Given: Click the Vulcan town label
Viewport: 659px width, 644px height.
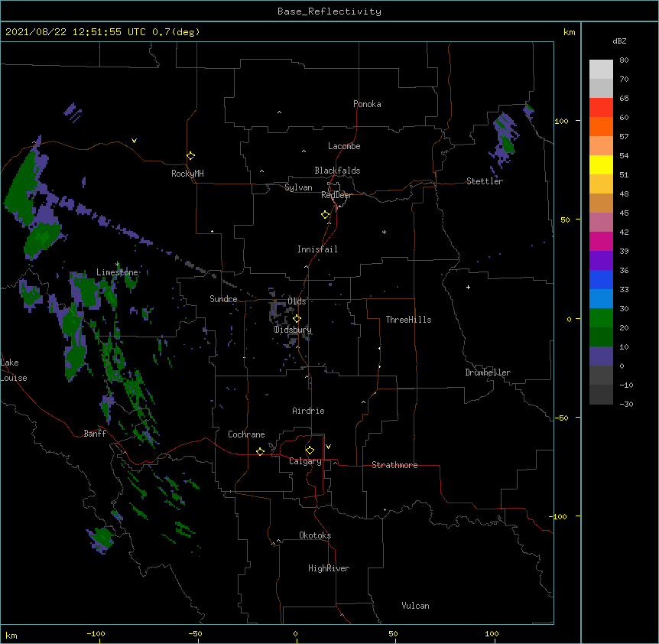Looking at the screenshot, I should click(x=415, y=606).
